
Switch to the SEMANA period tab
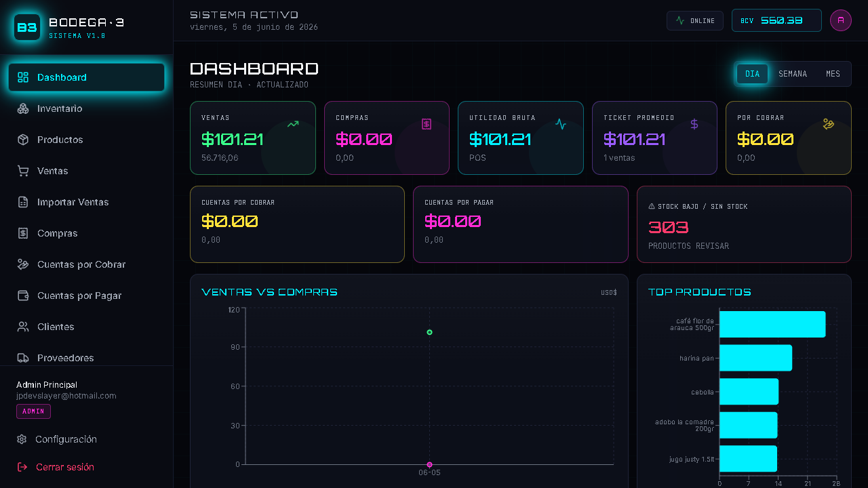[793, 74]
